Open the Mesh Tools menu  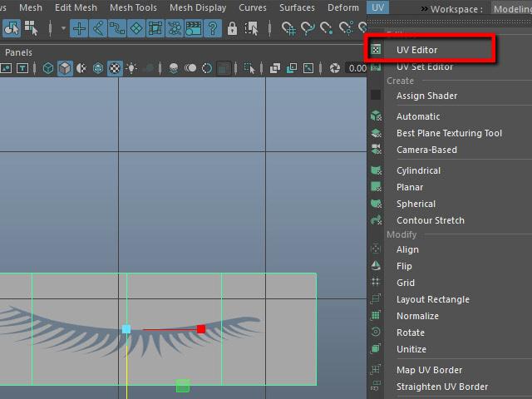(x=133, y=7)
